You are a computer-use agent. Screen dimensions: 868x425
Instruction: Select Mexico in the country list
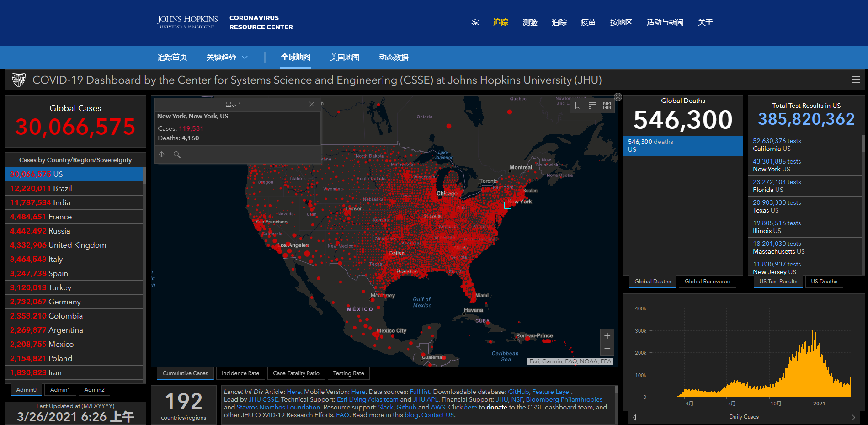tap(74, 344)
